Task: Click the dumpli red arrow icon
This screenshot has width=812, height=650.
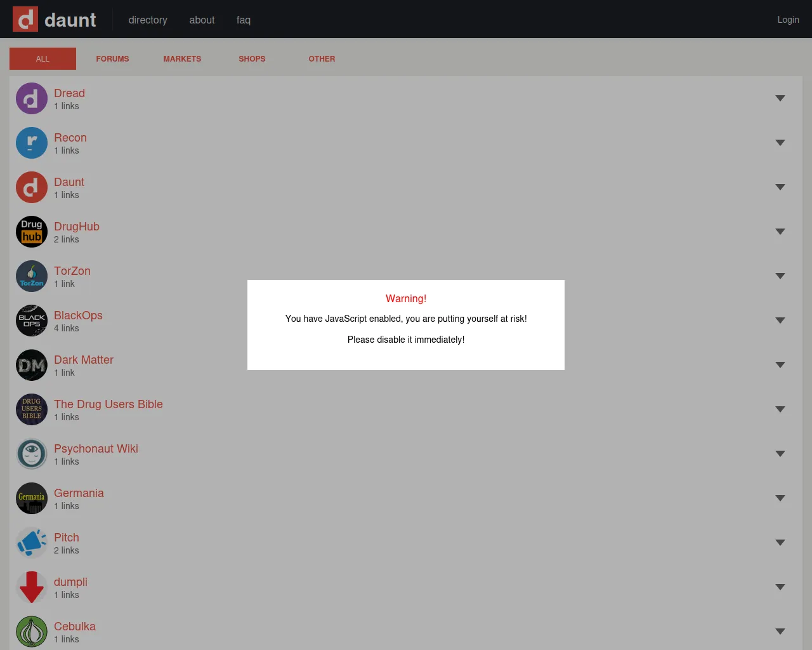Action: (x=32, y=587)
